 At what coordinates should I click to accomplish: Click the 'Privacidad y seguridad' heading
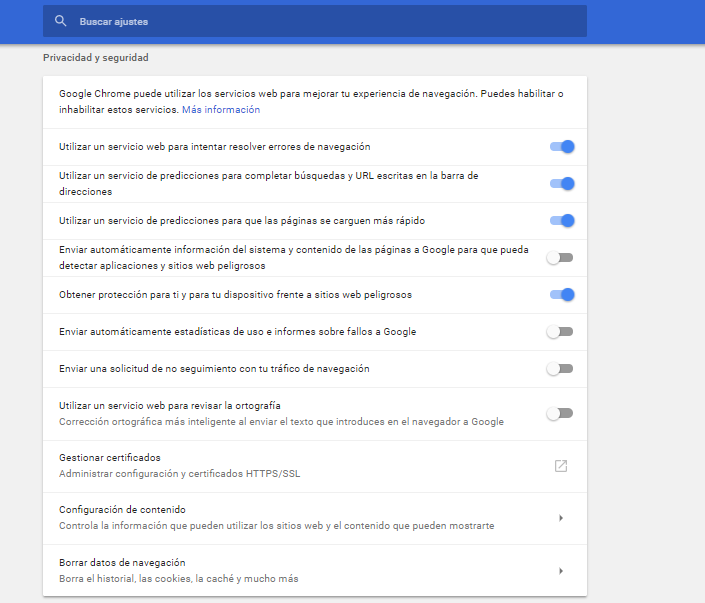pos(96,58)
